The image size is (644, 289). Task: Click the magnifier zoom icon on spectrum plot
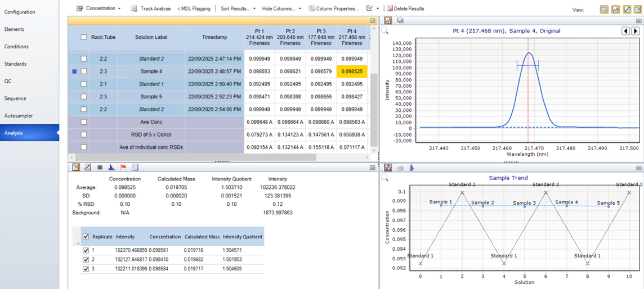tap(384, 31)
